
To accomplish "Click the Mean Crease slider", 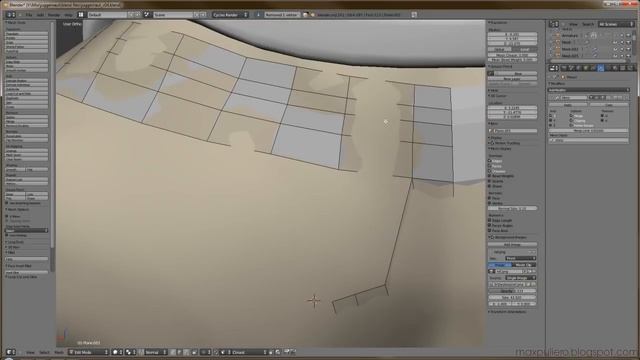I will click(x=512, y=55).
